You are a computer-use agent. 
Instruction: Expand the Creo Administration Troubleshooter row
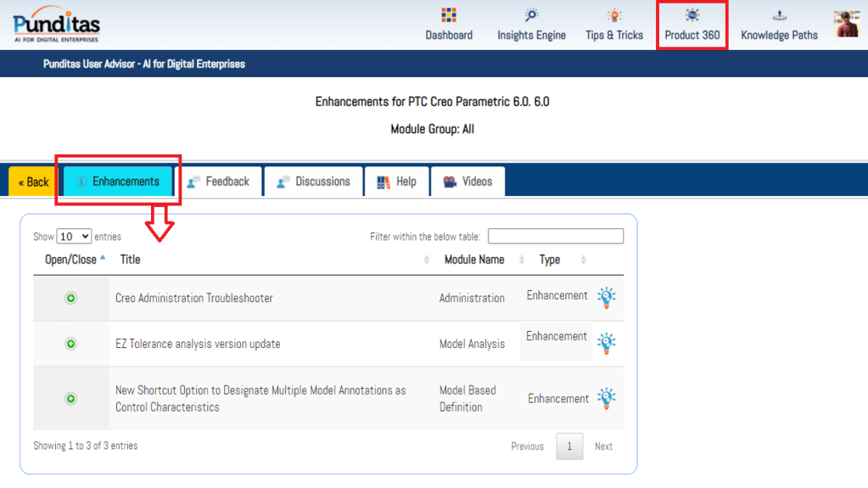point(71,298)
